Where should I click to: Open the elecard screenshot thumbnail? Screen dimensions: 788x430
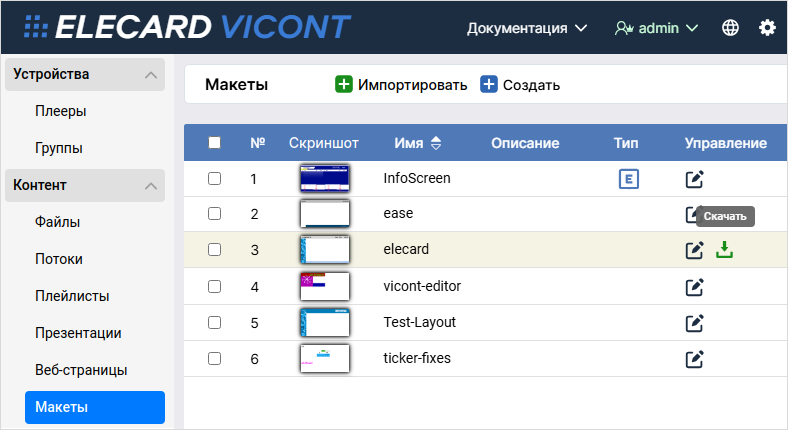click(325, 250)
